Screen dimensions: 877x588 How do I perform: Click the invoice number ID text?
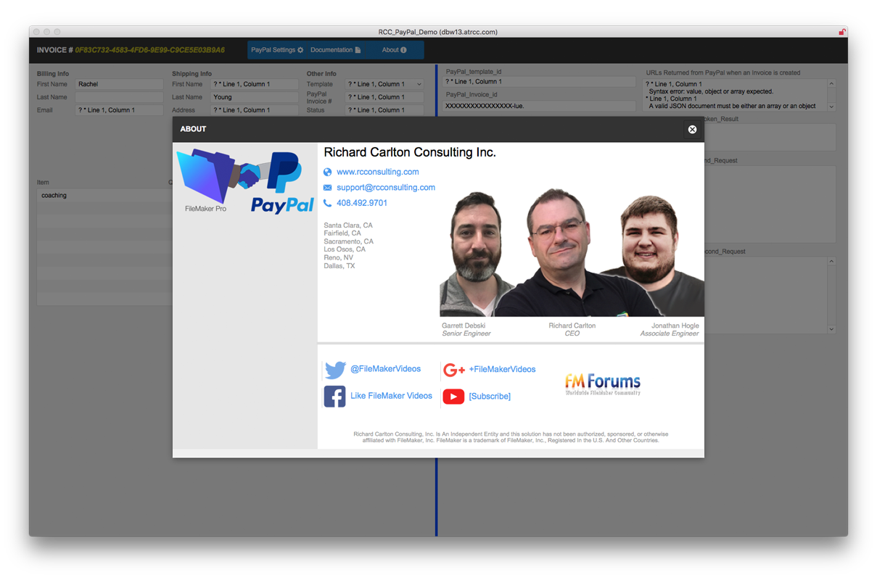tap(149, 50)
